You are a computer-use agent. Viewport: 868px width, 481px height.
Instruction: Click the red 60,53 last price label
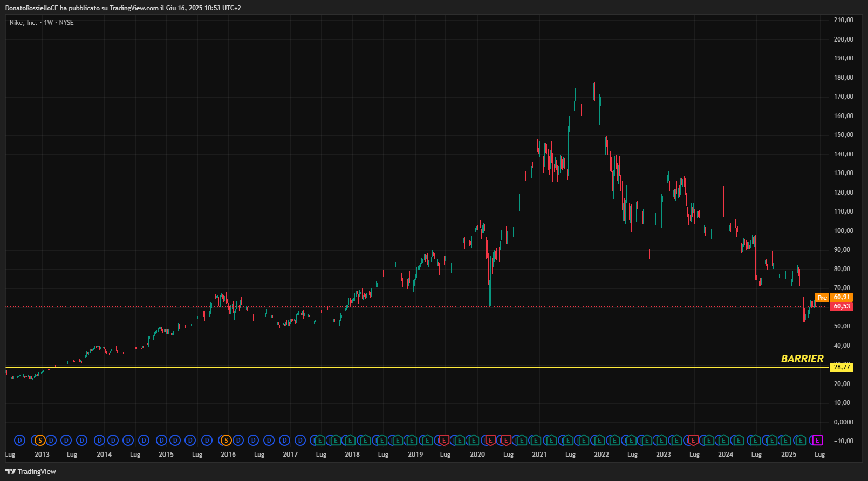pyautogui.click(x=842, y=306)
